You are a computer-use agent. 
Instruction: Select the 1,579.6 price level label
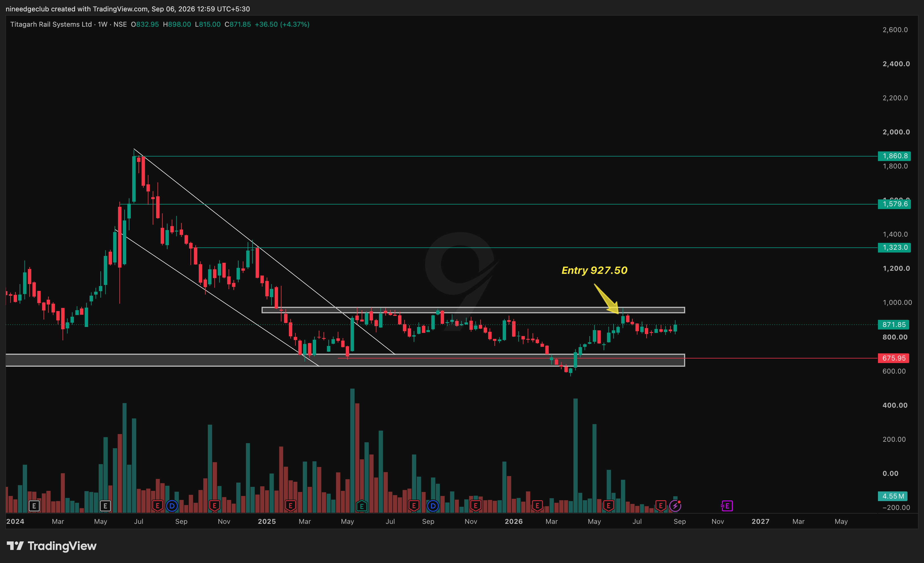click(894, 204)
